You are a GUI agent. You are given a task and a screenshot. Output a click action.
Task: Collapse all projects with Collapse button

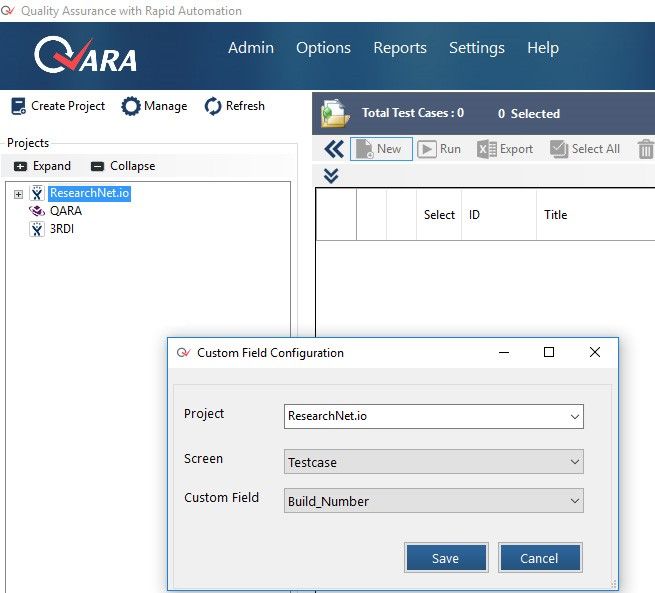tap(123, 166)
